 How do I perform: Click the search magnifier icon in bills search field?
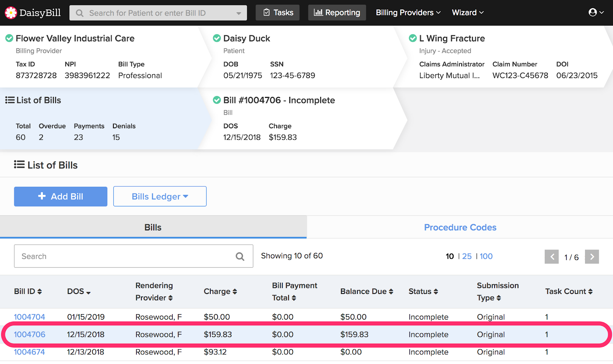(x=240, y=256)
